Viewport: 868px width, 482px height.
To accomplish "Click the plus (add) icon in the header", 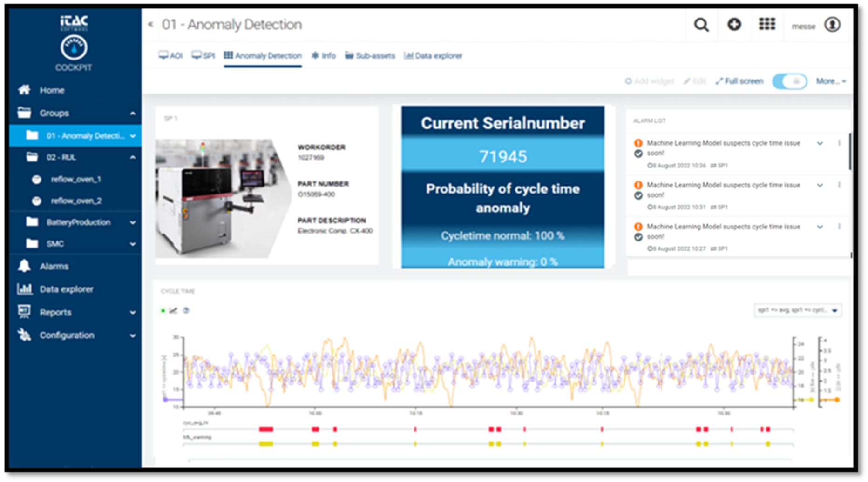I will tap(734, 25).
